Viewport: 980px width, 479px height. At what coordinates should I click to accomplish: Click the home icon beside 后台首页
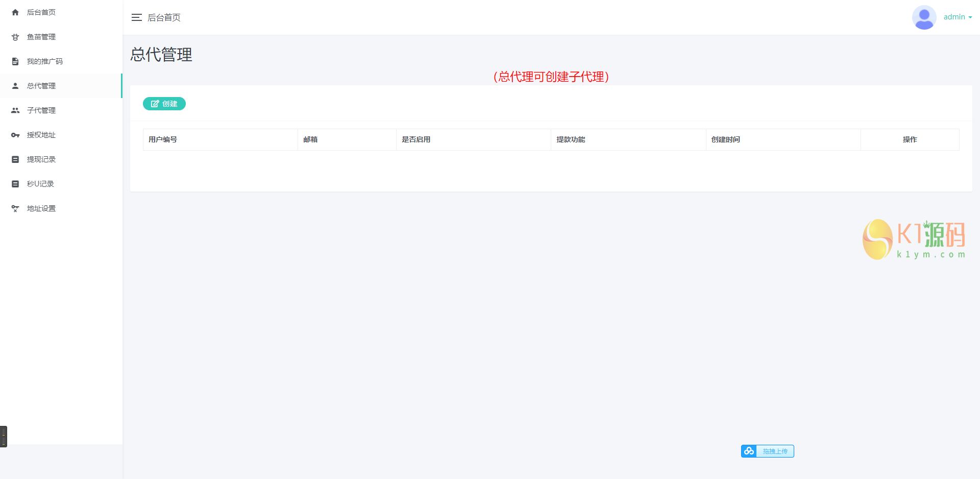coord(15,12)
